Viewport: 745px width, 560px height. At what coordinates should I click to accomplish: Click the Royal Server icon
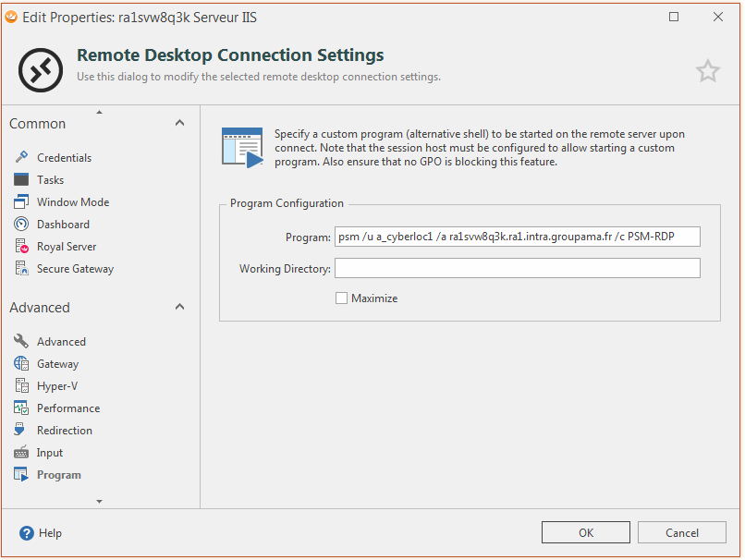[x=21, y=247]
